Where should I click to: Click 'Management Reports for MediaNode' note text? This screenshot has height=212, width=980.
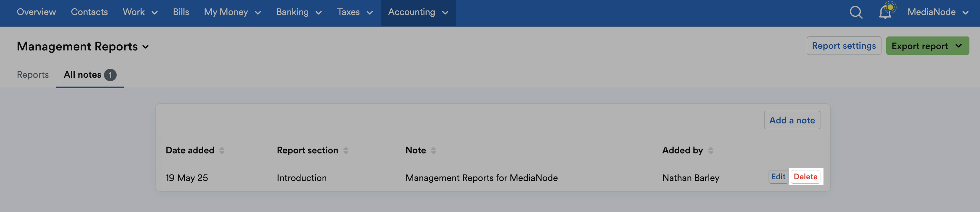pyautogui.click(x=481, y=178)
